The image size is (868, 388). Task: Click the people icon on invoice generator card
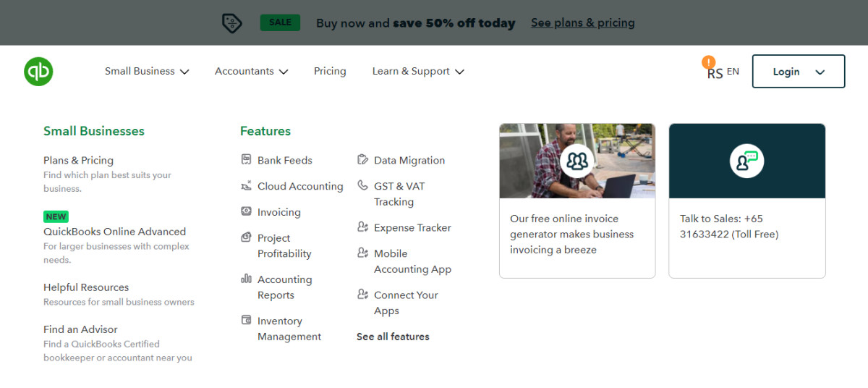577,161
